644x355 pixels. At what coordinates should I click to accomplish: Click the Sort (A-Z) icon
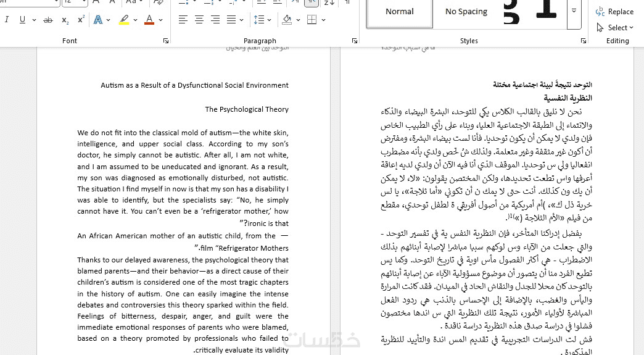point(329,2)
